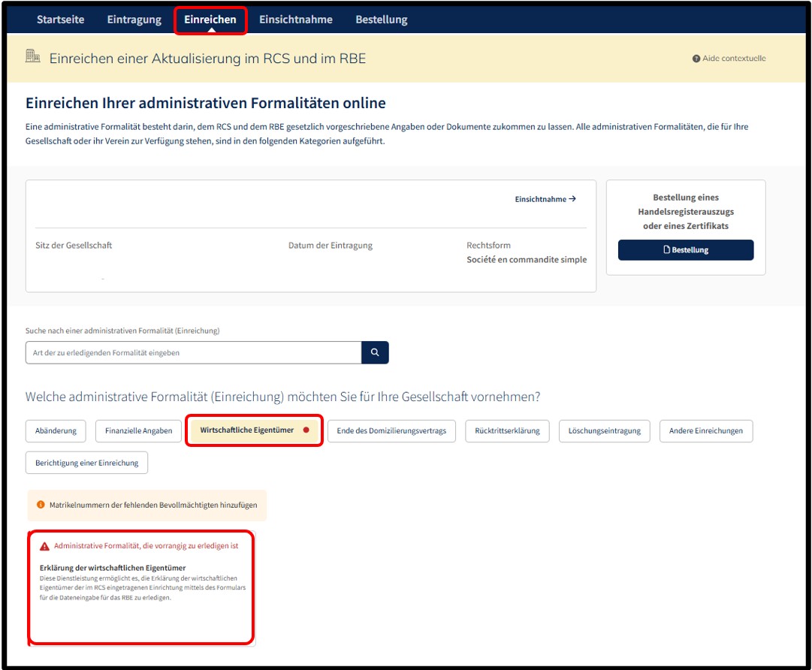Image resolution: width=812 pixels, height=670 pixels.
Task: Click the document icon on Bestellung button
Action: (x=666, y=249)
